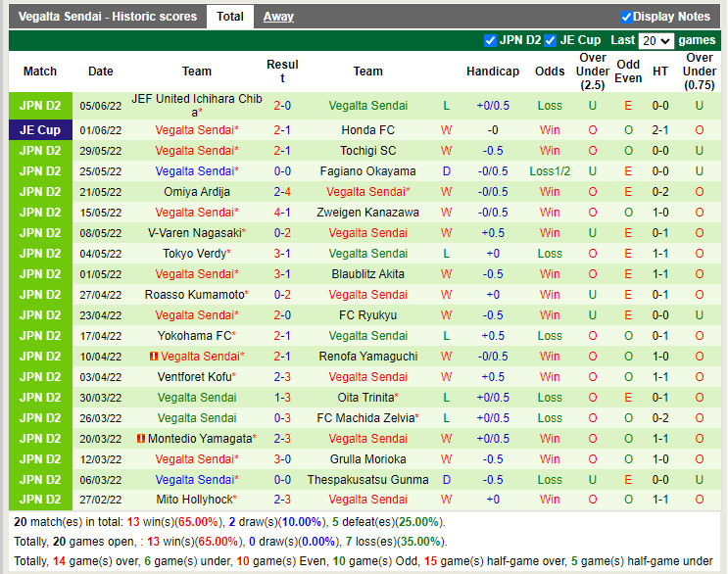Click the 2-4 score against Omiya Ardija
The height and width of the screenshot is (574, 728).
[282, 192]
